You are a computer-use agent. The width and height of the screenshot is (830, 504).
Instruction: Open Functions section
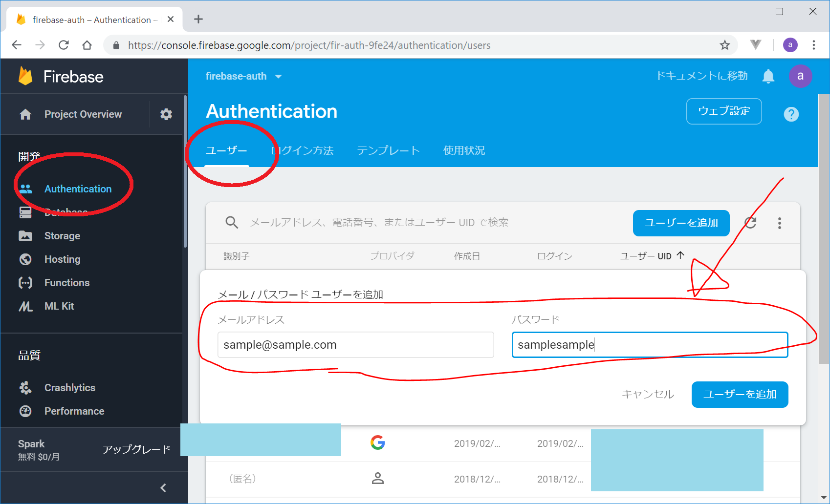(x=67, y=283)
